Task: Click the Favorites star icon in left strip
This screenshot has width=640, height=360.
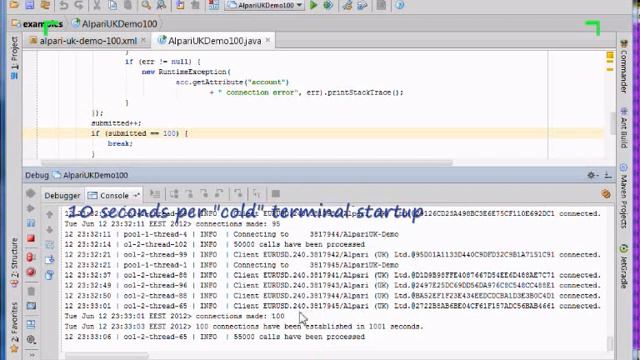Action: click(14, 349)
